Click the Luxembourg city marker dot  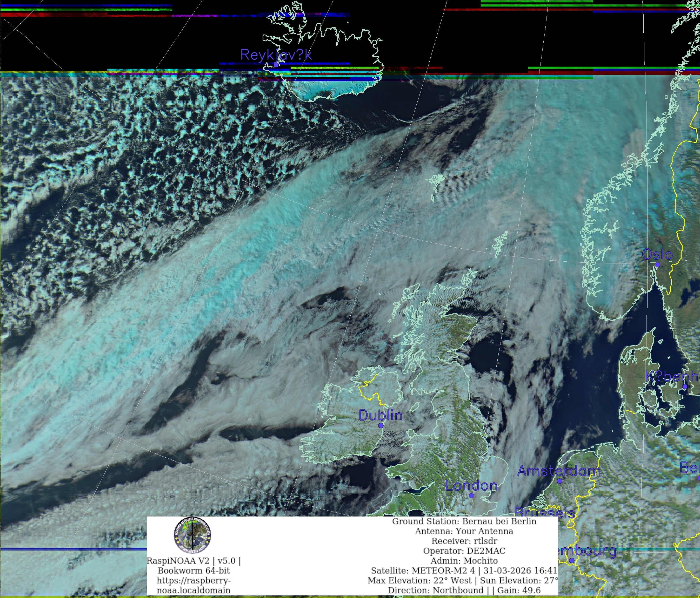pos(572,561)
